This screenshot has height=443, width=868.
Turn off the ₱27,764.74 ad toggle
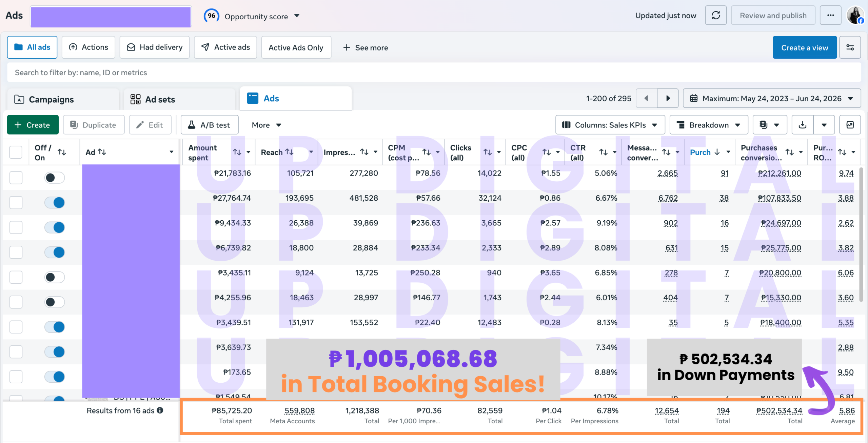coord(54,202)
